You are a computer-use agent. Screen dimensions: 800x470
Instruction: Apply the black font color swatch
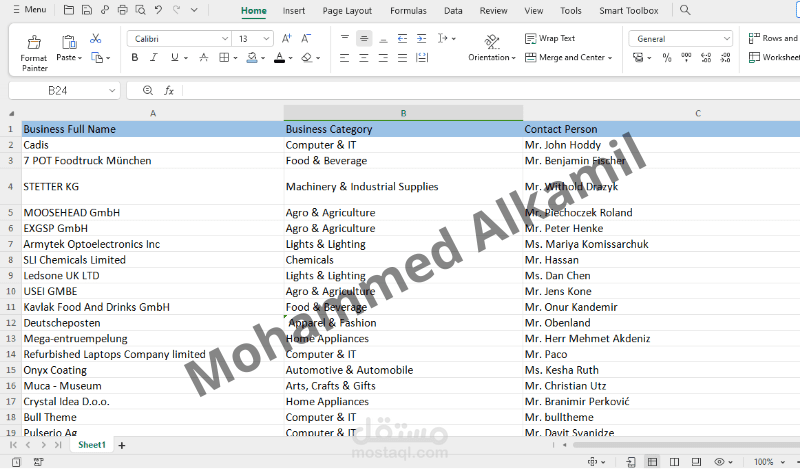coord(280,58)
